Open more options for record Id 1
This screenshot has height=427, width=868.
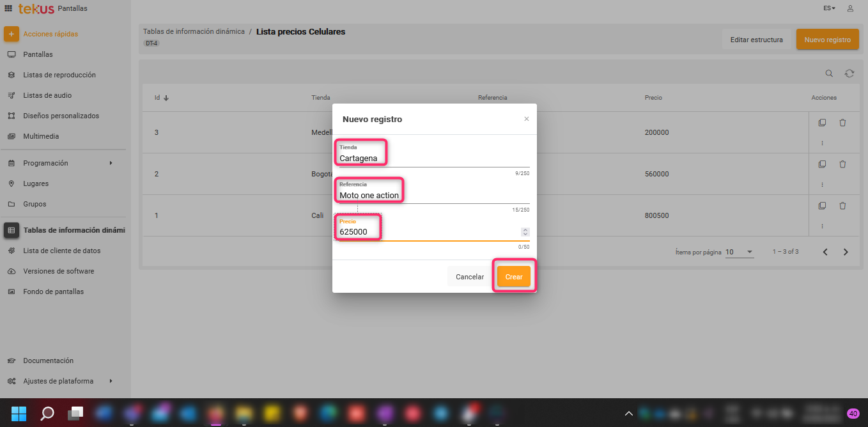[x=823, y=226]
